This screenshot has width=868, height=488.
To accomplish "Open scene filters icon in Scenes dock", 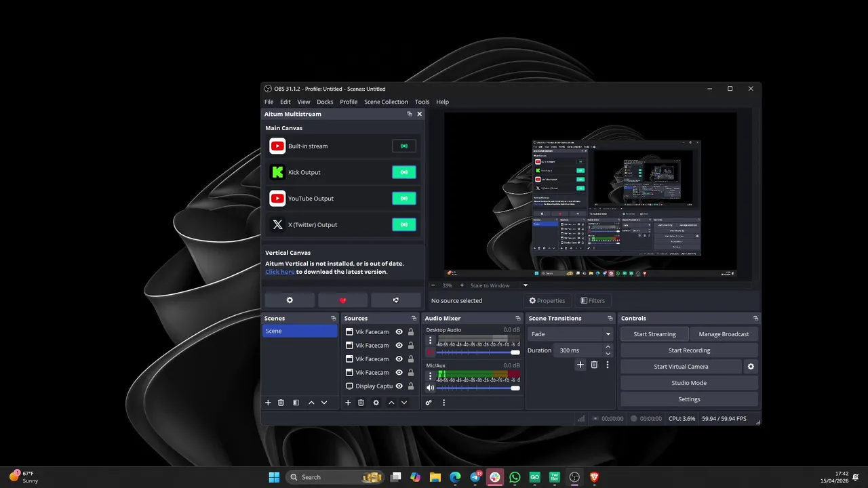I will click(x=296, y=403).
